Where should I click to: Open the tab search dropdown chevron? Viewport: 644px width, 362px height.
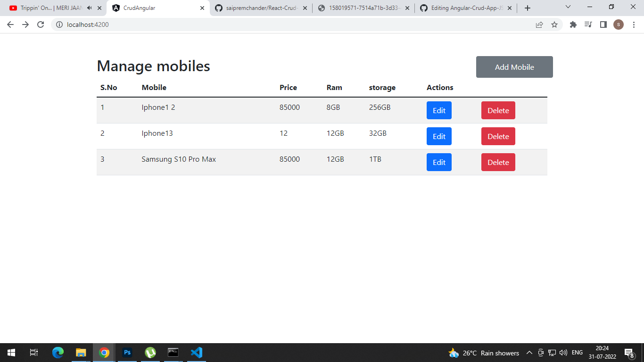[568, 7]
